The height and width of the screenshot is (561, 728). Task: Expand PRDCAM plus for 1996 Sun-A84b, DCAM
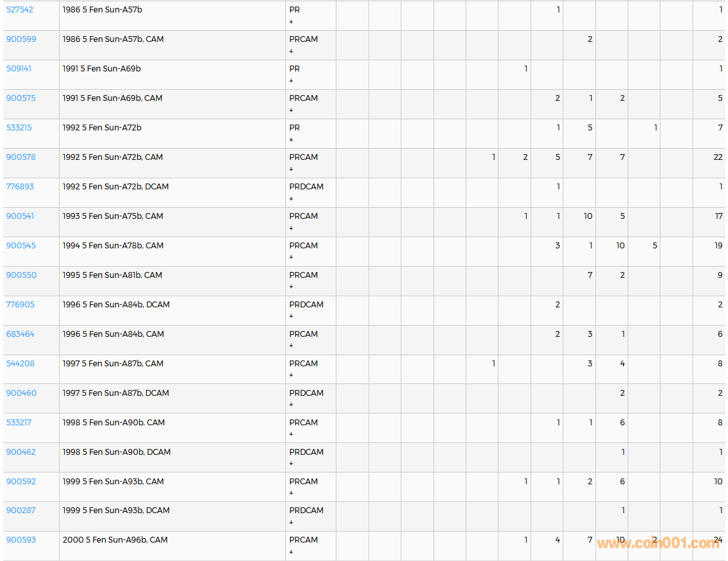point(291,317)
